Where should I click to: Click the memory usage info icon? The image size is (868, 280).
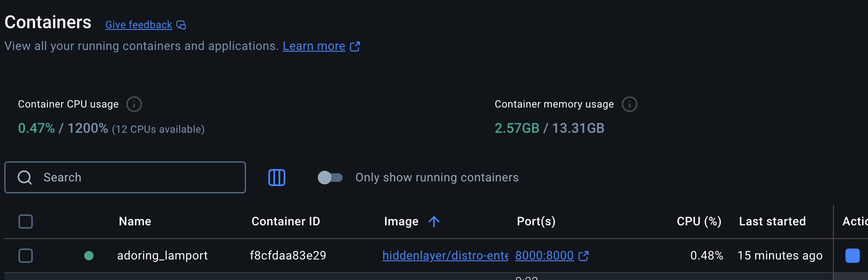629,104
